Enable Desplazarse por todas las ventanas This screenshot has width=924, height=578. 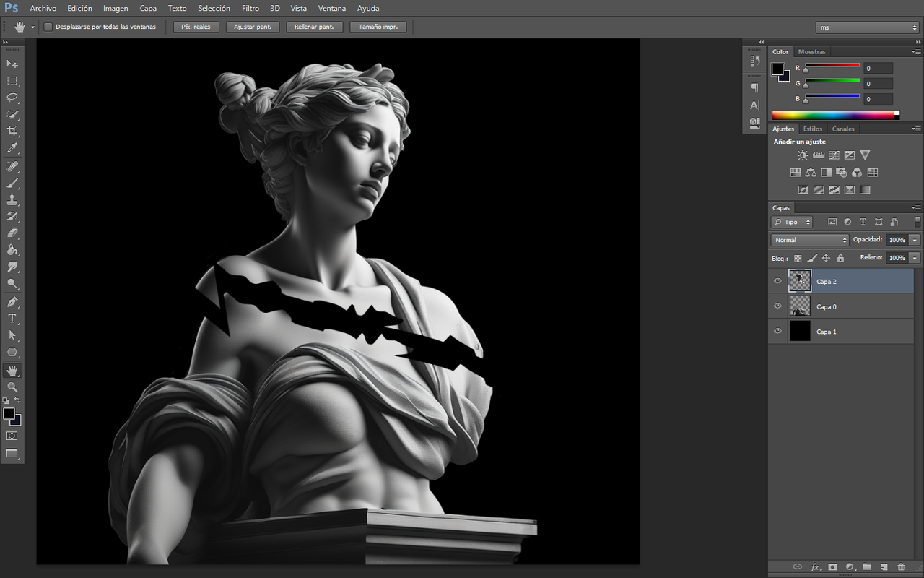coord(48,27)
